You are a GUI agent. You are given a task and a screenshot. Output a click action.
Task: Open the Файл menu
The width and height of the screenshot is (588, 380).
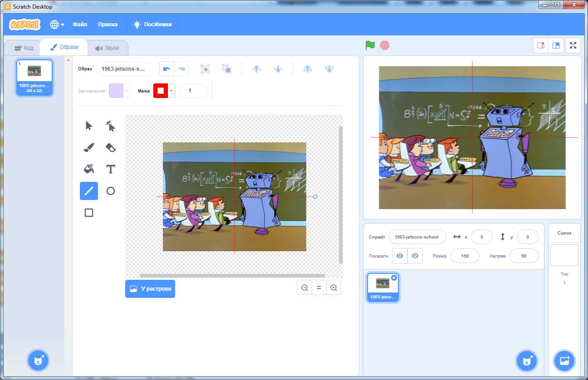coord(80,24)
